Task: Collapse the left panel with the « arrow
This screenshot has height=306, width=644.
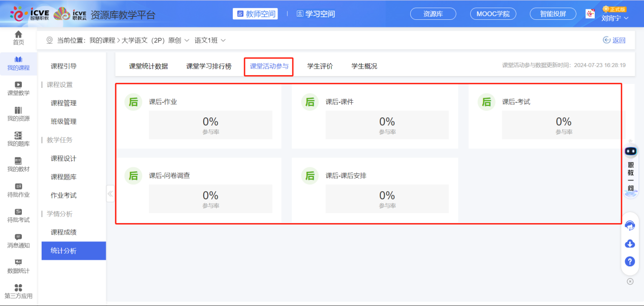Action: click(x=110, y=193)
